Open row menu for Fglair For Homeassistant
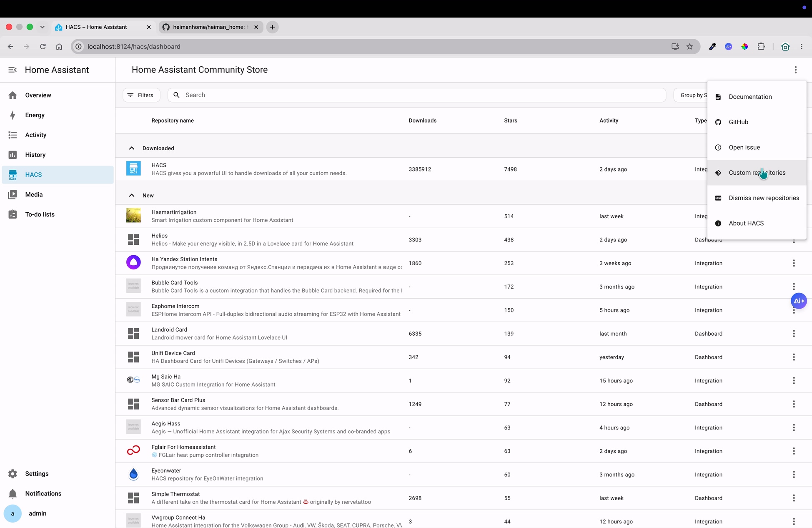 coord(794,451)
